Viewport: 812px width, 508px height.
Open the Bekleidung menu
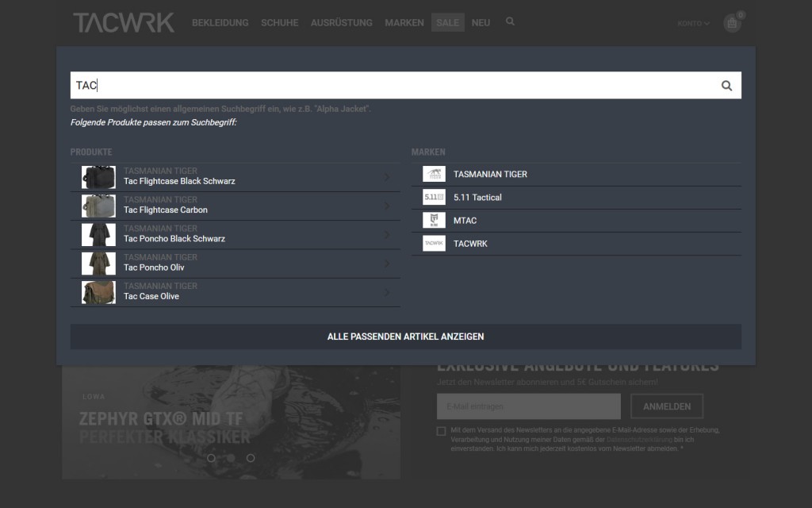pyautogui.click(x=220, y=23)
